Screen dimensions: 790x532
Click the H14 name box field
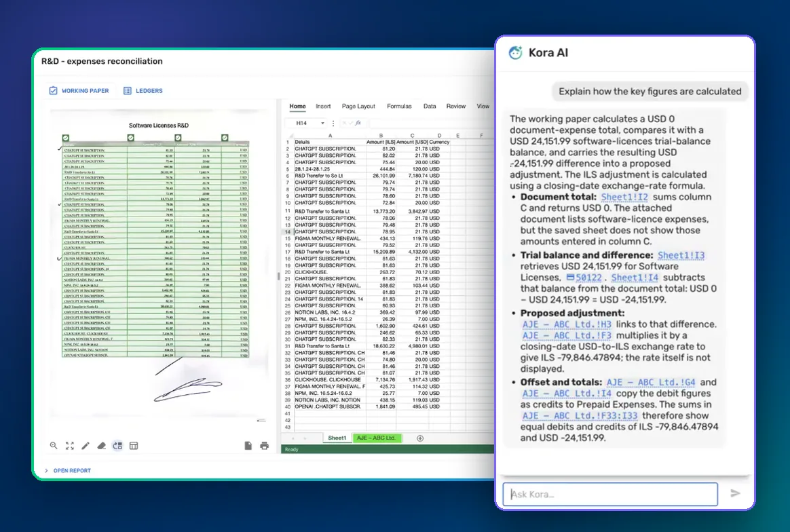click(x=306, y=123)
